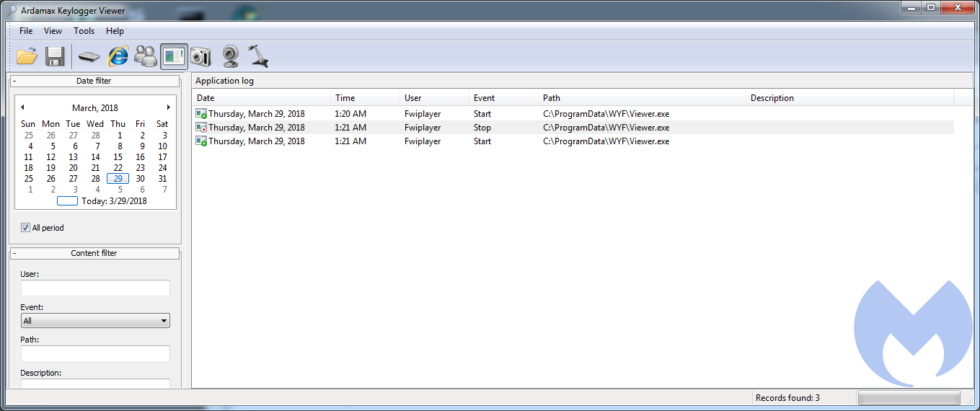The width and height of the screenshot is (980, 411).
Task: Click the Records found: 3 status text
Action: point(787,398)
